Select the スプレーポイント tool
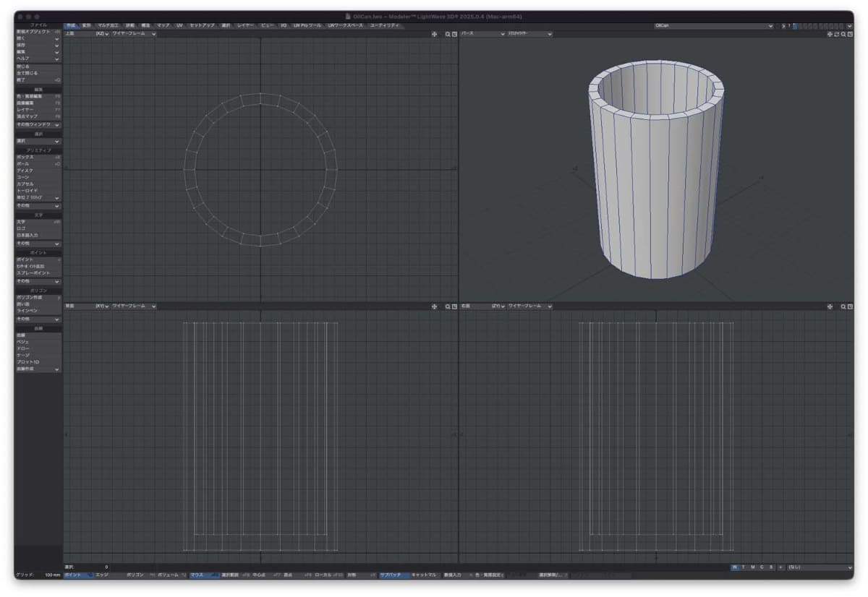This screenshot has width=868, height=597. tap(38, 273)
